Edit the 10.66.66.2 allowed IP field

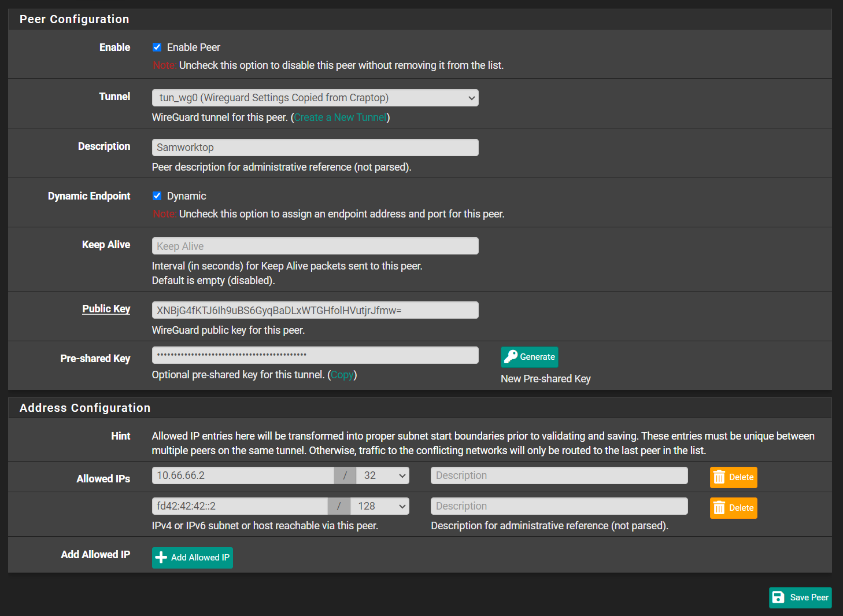(243, 475)
